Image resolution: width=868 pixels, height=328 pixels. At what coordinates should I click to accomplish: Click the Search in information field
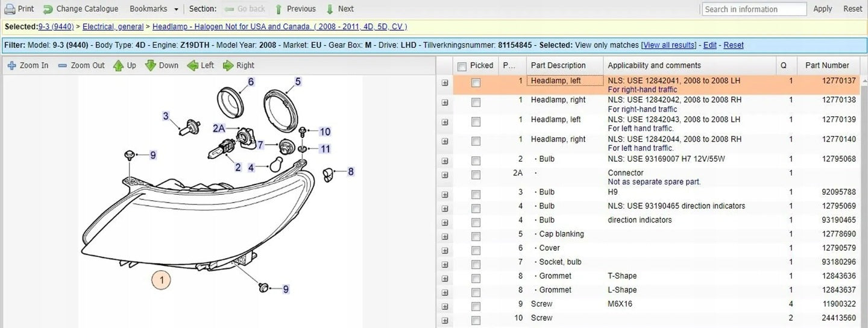[x=754, y=9]
